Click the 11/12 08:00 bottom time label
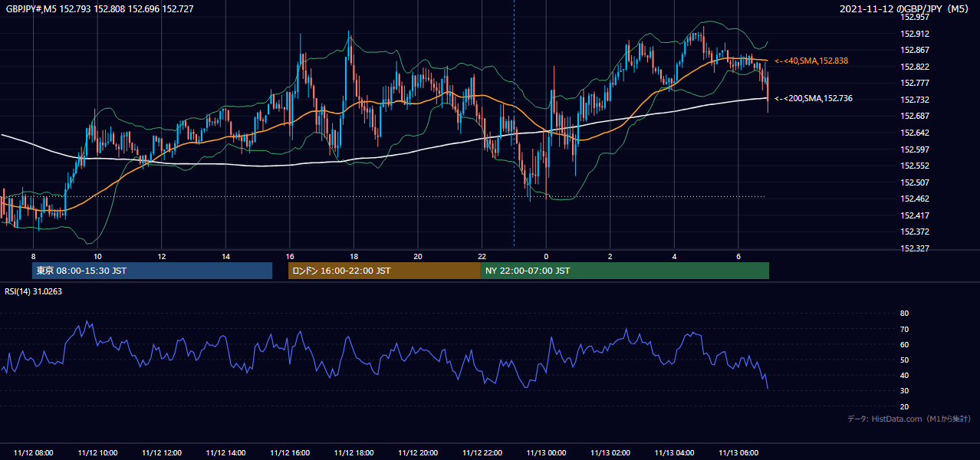The image size is (980, 460). tap(33, 453)
